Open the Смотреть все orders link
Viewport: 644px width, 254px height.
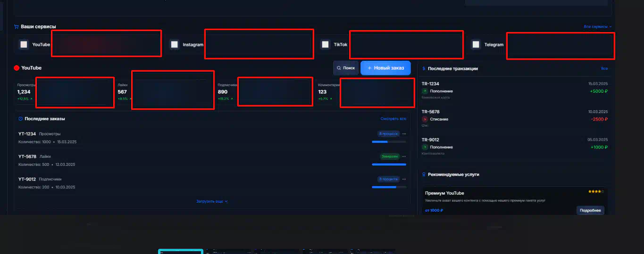(x=393, y=119)
